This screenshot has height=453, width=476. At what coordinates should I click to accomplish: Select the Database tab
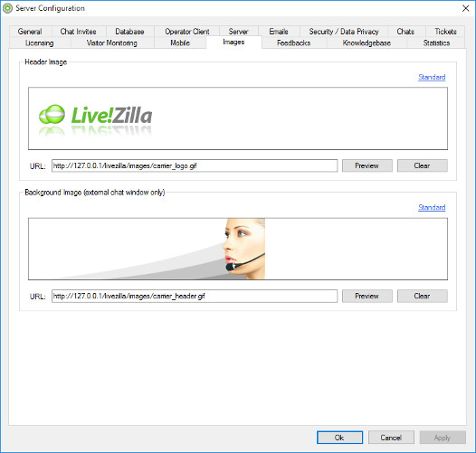coord(129,32)
